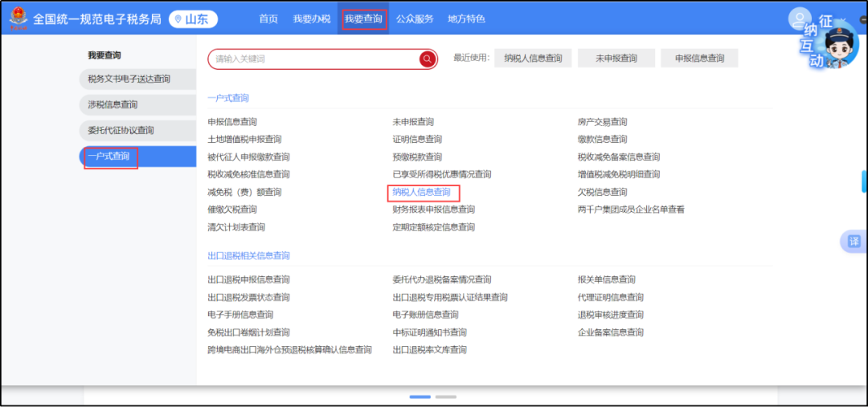Screen dimensions: 868x407
Task: Open the 山东 location selector
Action: coord(193,19)
